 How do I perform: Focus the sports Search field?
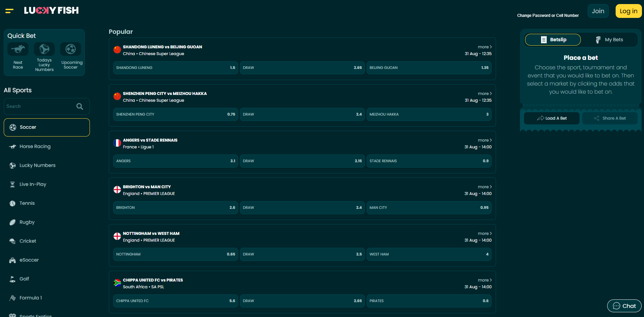[47, 106]
